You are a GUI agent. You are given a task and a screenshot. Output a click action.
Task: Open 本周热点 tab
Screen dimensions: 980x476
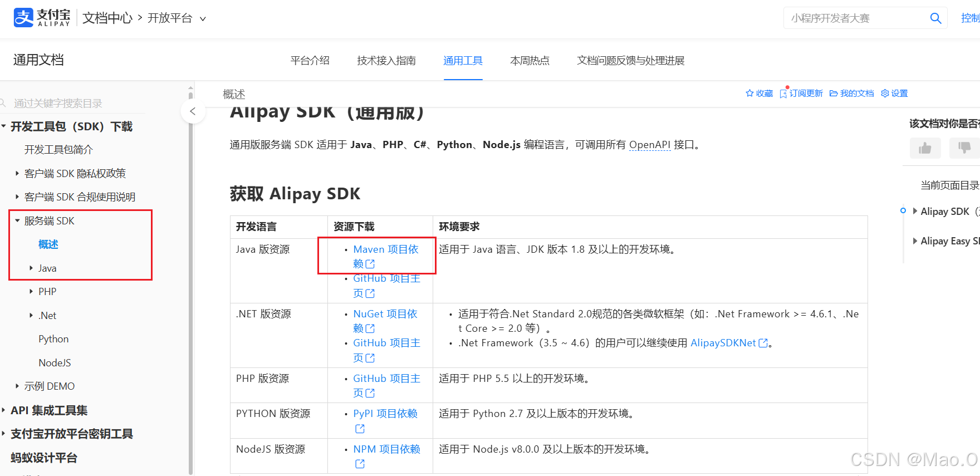tap(530, 60)
